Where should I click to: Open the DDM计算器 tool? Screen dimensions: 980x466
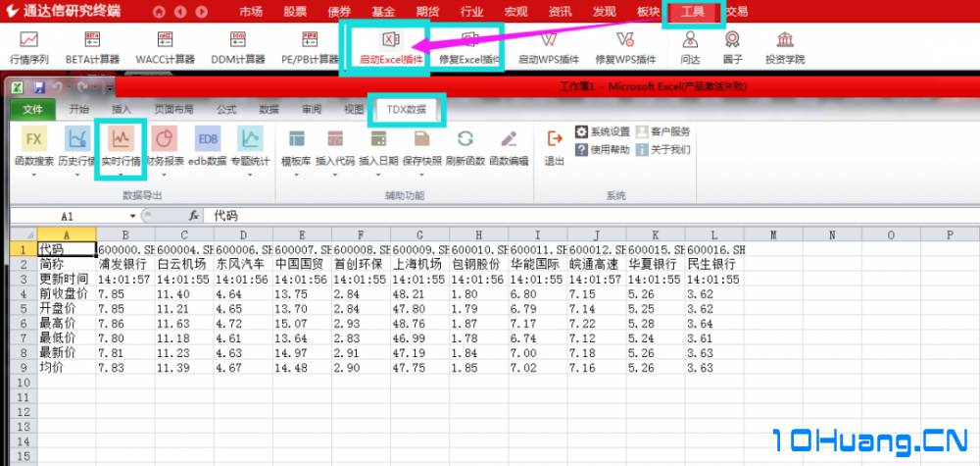tap(237, 49)
